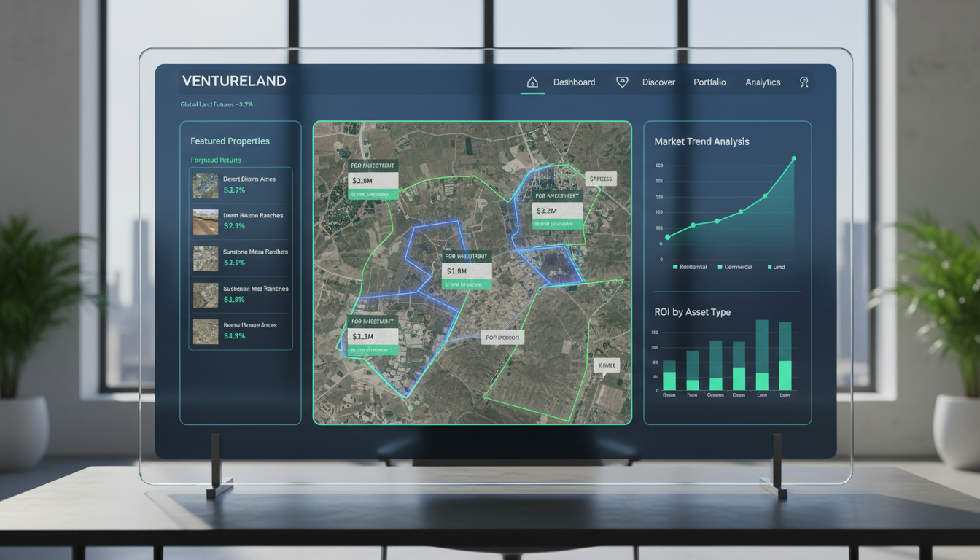Click the home icon in navigation bar

[x=532, y=82]
